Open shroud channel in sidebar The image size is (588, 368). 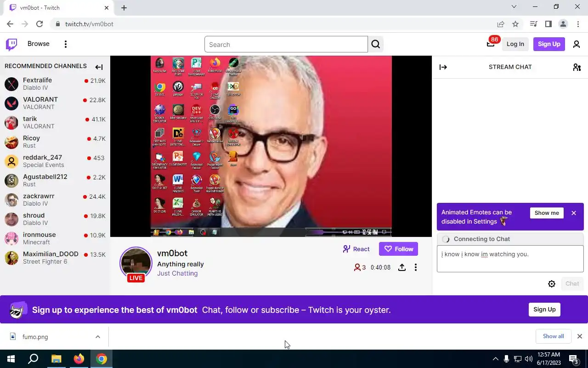pos(55,219)
